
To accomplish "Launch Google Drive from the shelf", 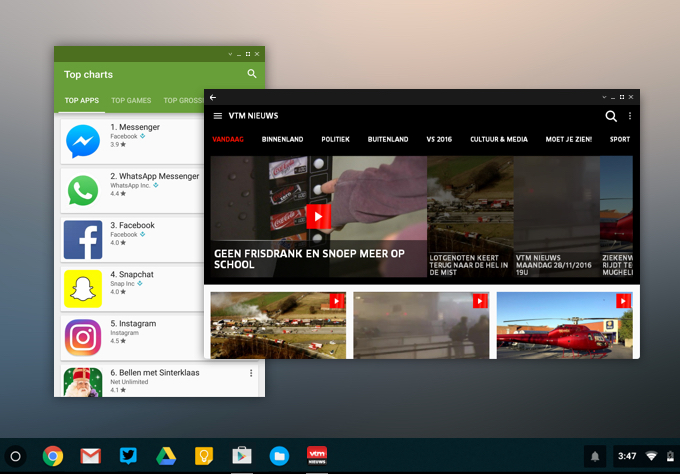I will click(166, 456).
